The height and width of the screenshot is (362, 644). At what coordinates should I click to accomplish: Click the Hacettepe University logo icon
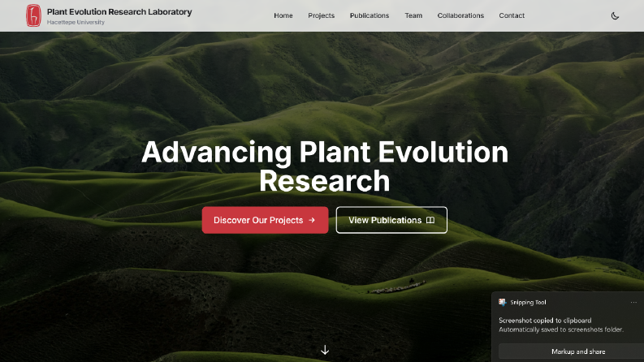33,15
